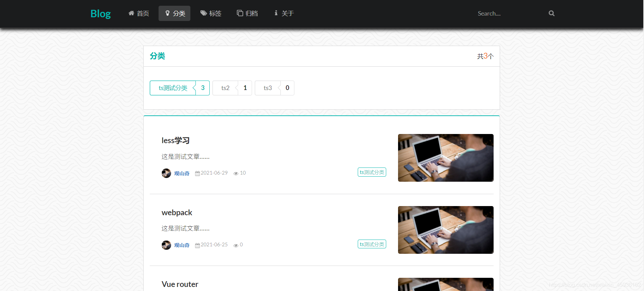
Task: Click the 共3个 total count text
Action: pyautogui.click(x=485, y=56)
